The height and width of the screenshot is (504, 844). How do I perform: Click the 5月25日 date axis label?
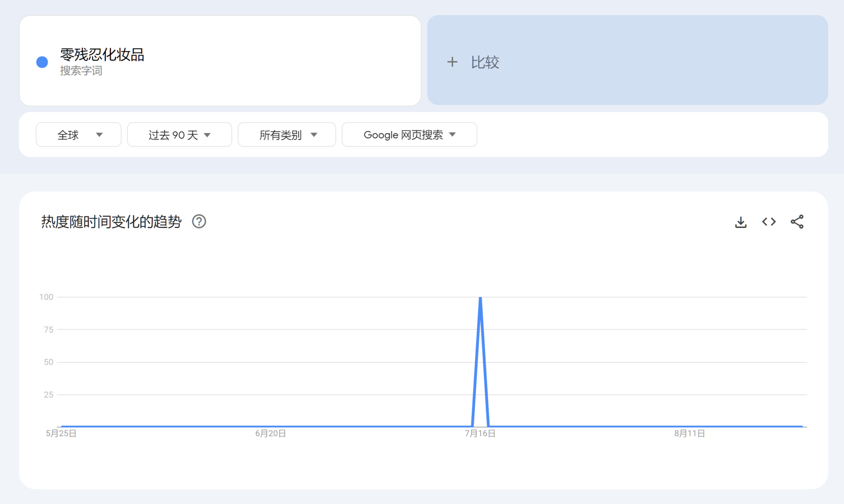61,433
